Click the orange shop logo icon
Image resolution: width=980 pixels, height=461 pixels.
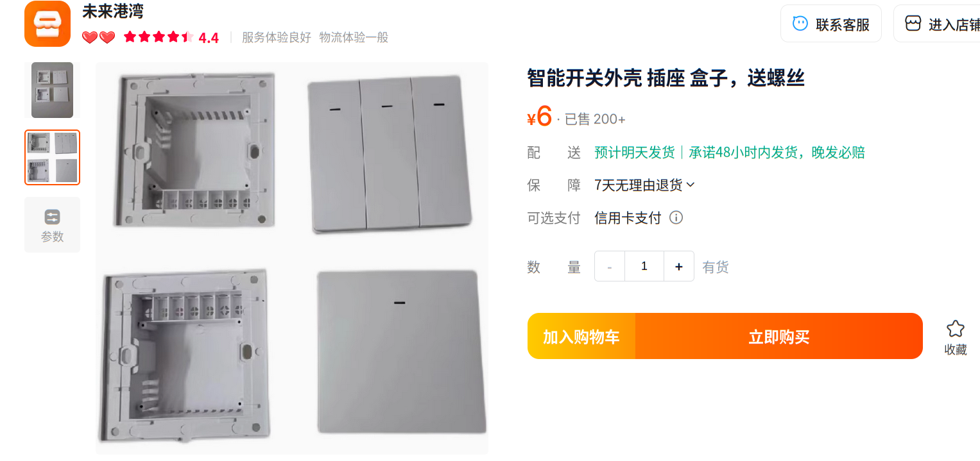tap(47, 24)
